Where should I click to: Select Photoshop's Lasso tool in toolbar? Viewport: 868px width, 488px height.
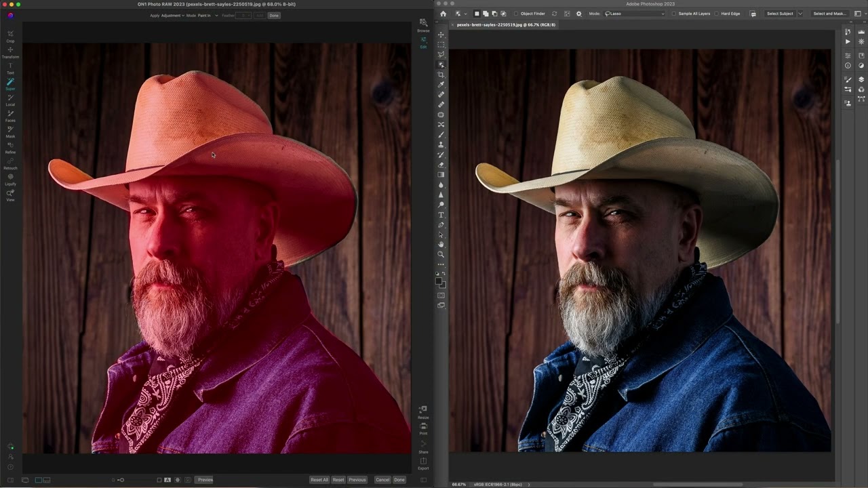click(441, 54)
